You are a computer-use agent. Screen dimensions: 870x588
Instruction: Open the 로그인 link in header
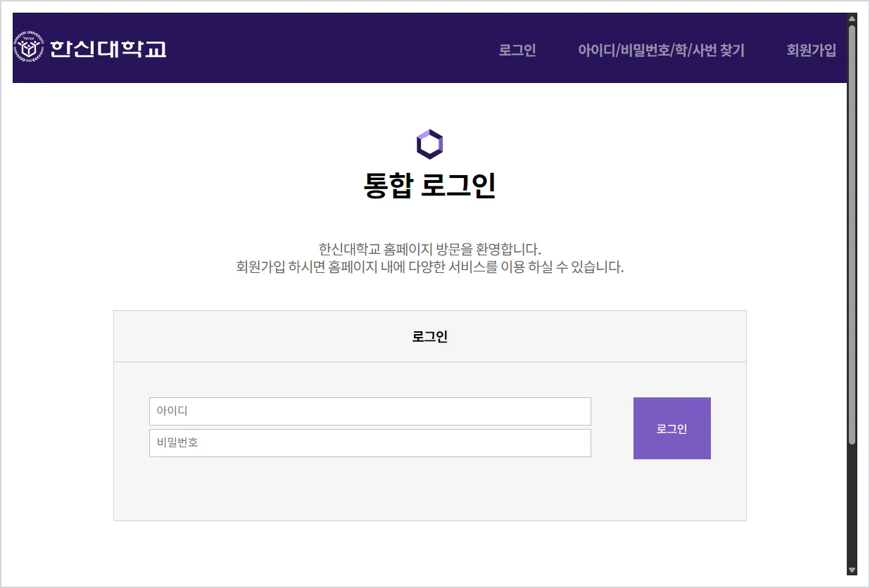tap(517, 50)
